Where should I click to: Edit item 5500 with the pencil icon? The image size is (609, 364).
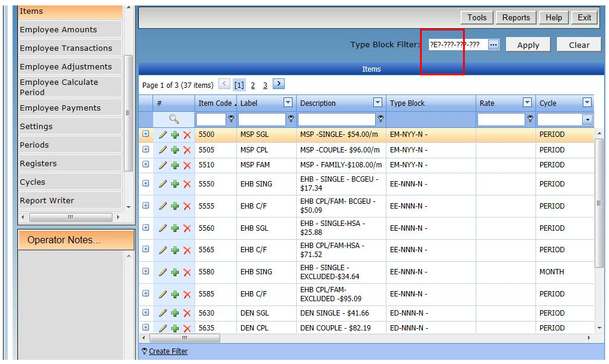tap(163, 134)
